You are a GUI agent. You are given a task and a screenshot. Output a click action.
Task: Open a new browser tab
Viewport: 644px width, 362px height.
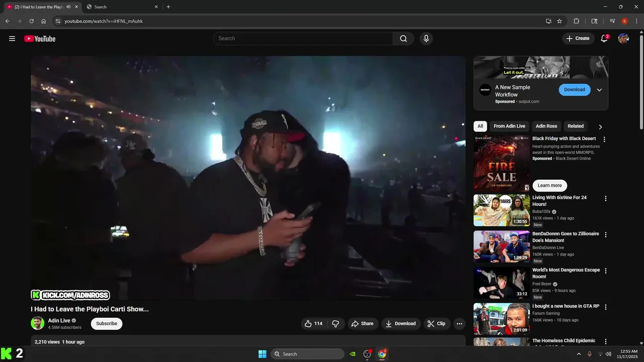click(168, 7)
